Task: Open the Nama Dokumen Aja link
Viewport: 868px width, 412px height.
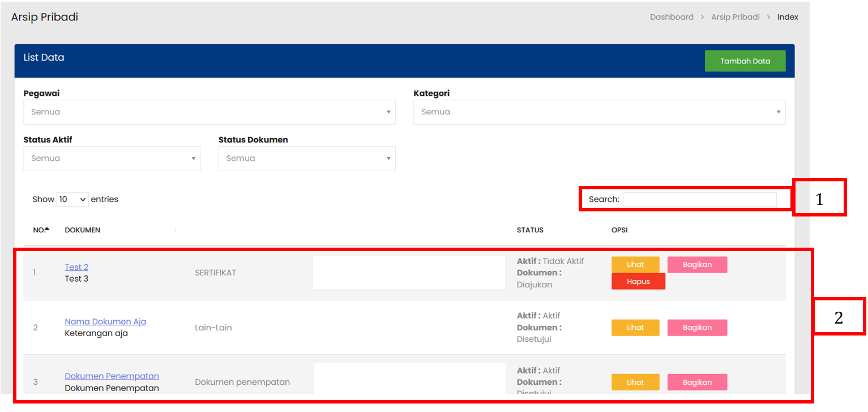Action: coord(105,321)
